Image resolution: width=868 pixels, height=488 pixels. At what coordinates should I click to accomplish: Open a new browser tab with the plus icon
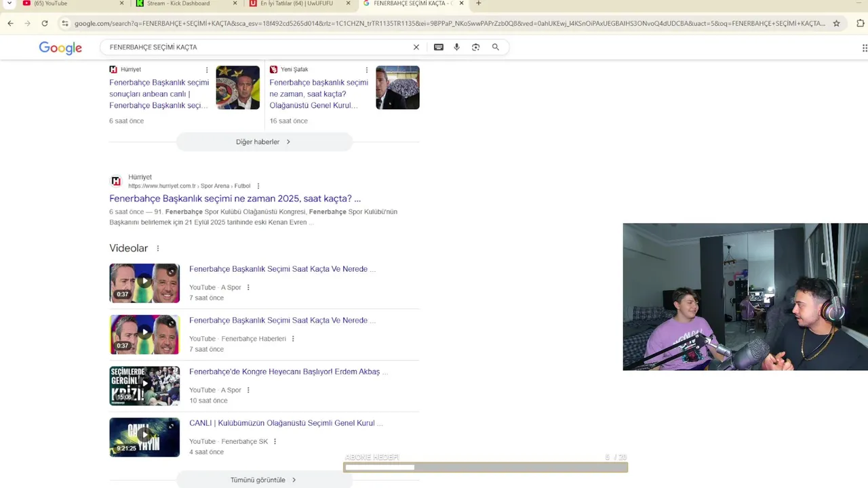pyautogui.click(x=478, y=3)
